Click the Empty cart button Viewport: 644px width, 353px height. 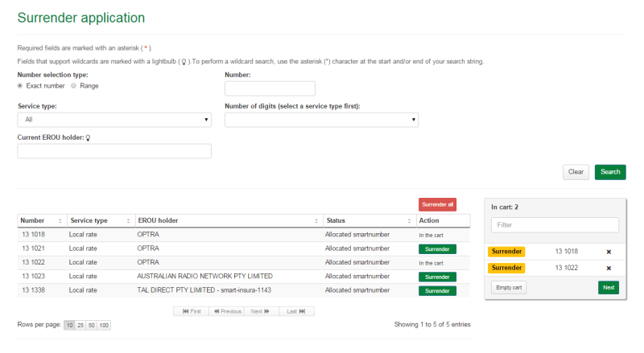point(509,288)
